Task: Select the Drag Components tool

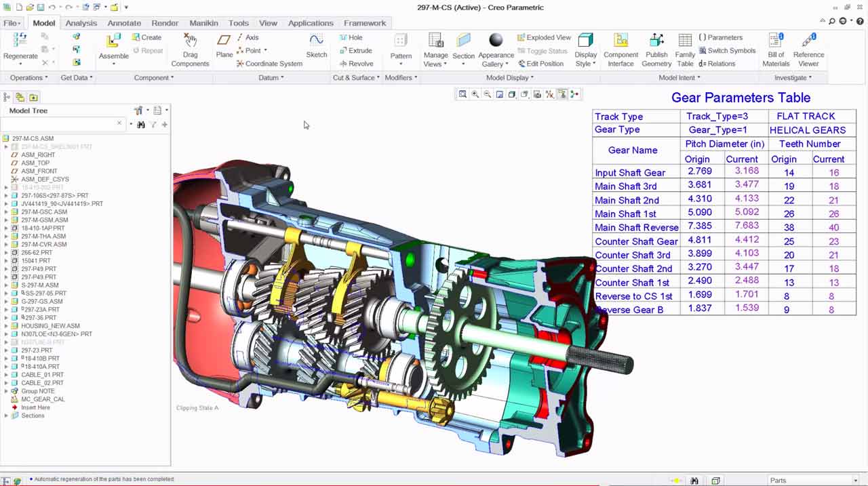Action: pos(190,50)
